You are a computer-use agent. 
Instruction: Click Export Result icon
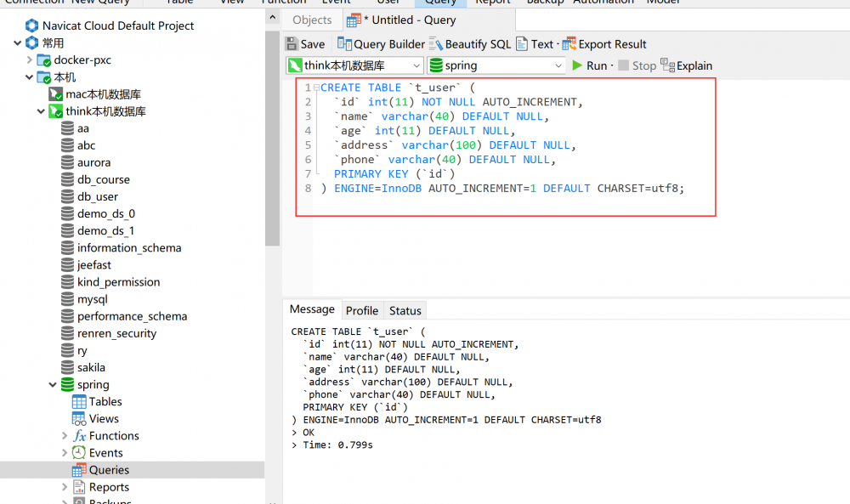click(x=569, y=44)
